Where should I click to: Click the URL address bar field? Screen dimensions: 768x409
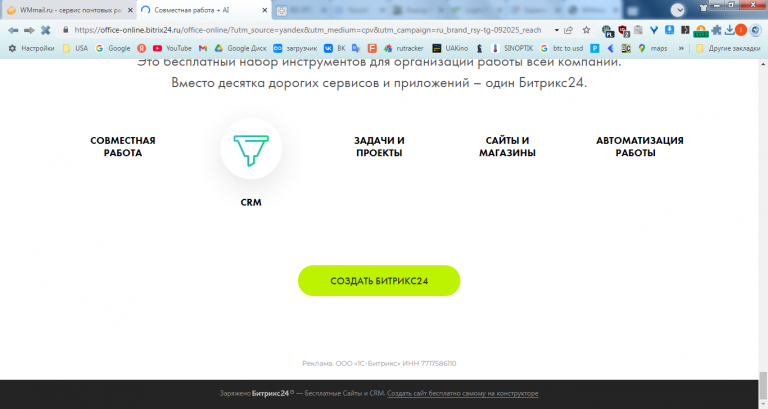(308, 30)
